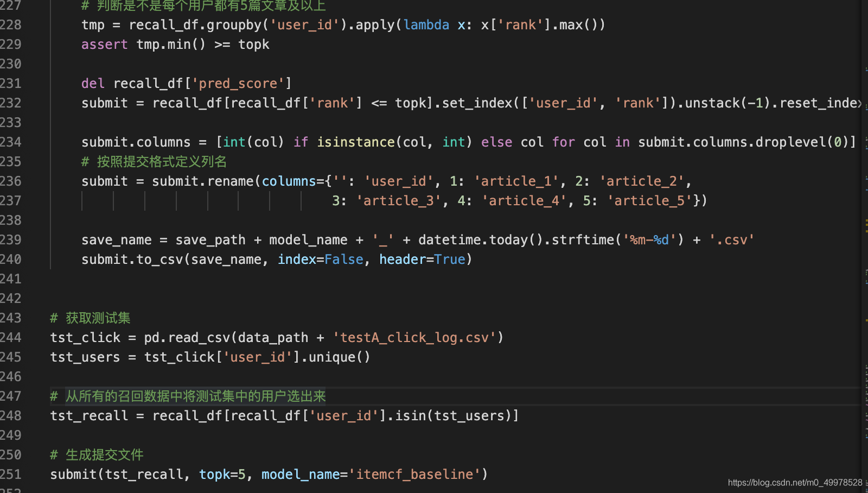This screenshot has height=493, width=868.
Task: Click 'strftime' method on line 239
Action: pyautogui.click(x=583, y=240)
